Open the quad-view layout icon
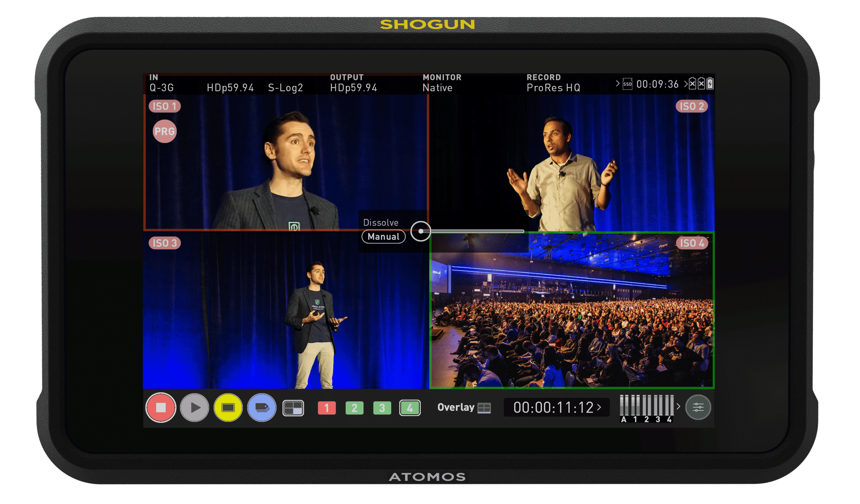This screenshot has height=504, width=860. [x=293, y=408]
